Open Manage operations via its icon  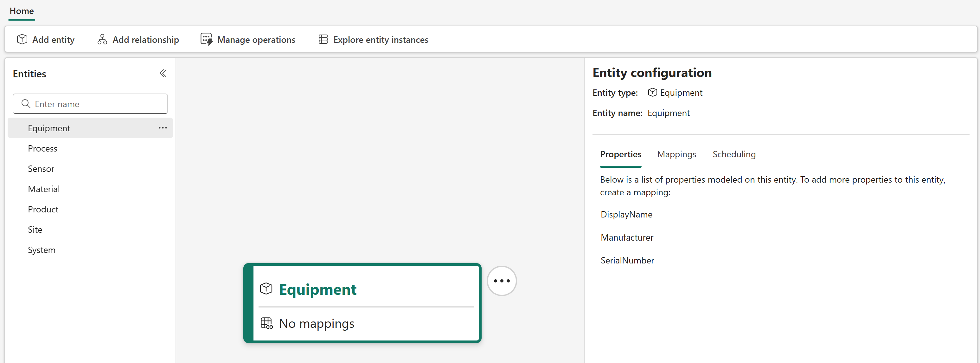[x=207, y=39]
